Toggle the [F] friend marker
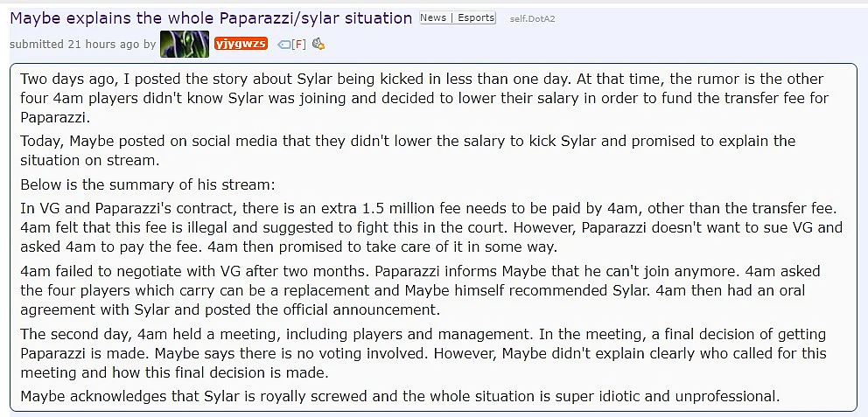This screenshot has width=868, height=417. click(299, 45)
